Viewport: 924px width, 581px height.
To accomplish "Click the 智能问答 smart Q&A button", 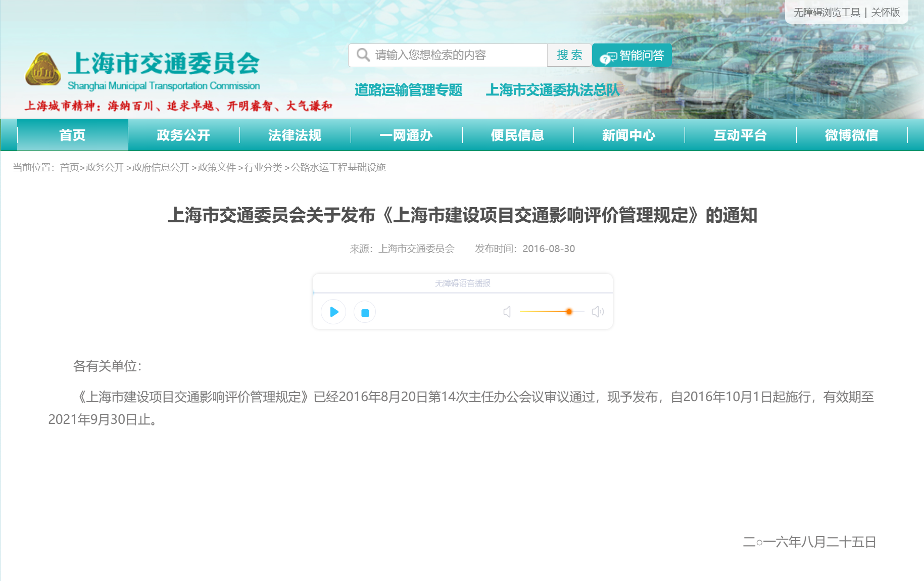I will (x=632, y=55).
